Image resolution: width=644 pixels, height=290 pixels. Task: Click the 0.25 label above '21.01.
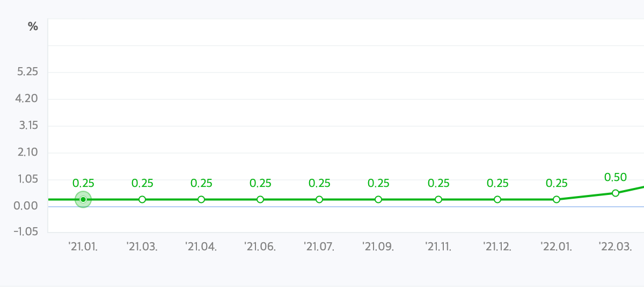pos(83,183)
